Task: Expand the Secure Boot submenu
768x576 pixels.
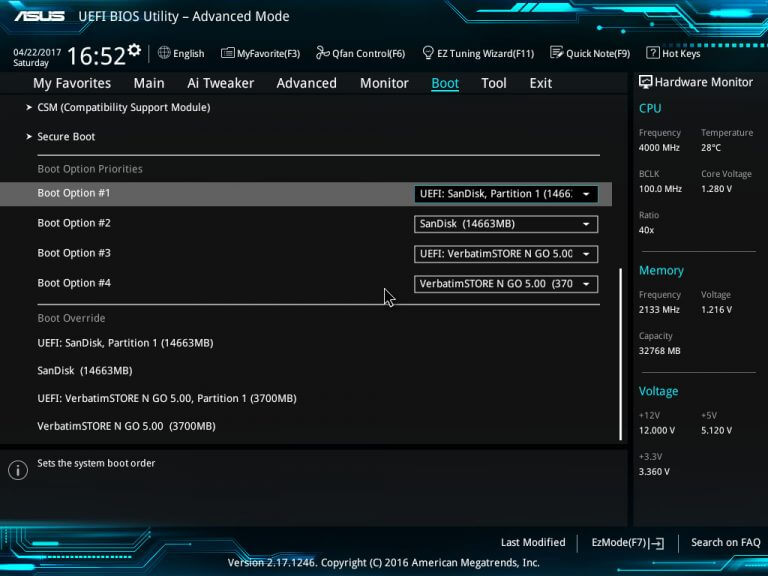Action: coord(66,137)
